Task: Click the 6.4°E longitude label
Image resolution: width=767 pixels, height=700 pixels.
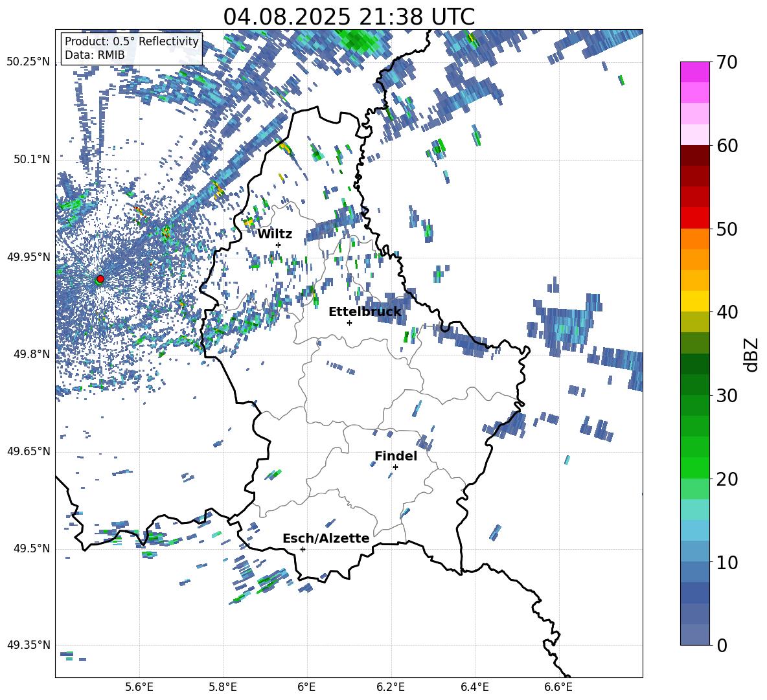Action: [x=475, y=687]
